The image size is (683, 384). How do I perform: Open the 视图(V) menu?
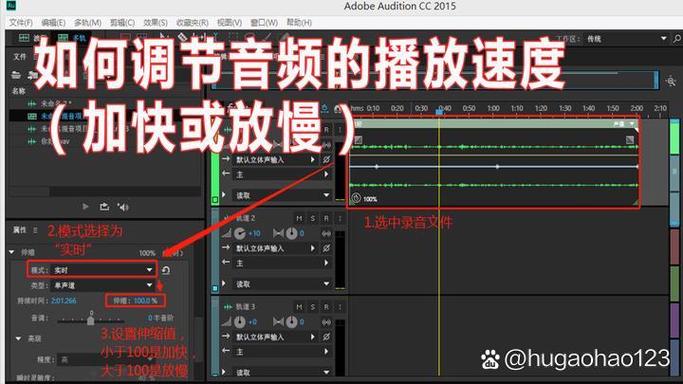tap(229, 22)
